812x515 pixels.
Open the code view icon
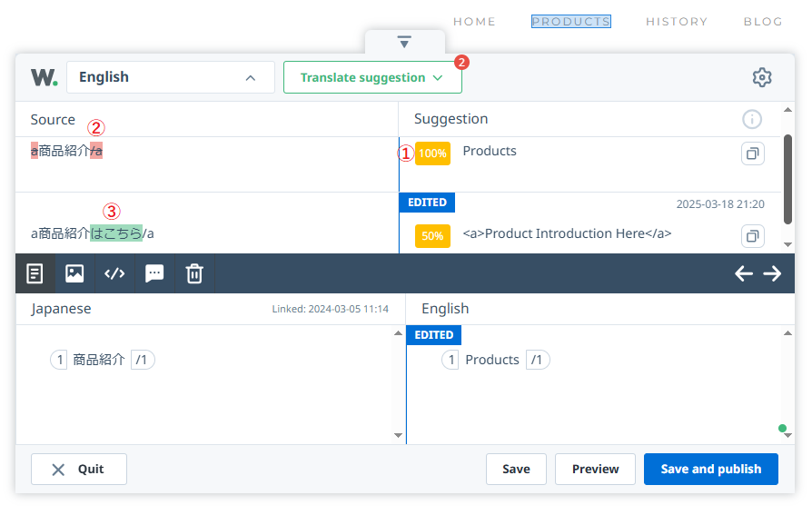tap(114, 273)
